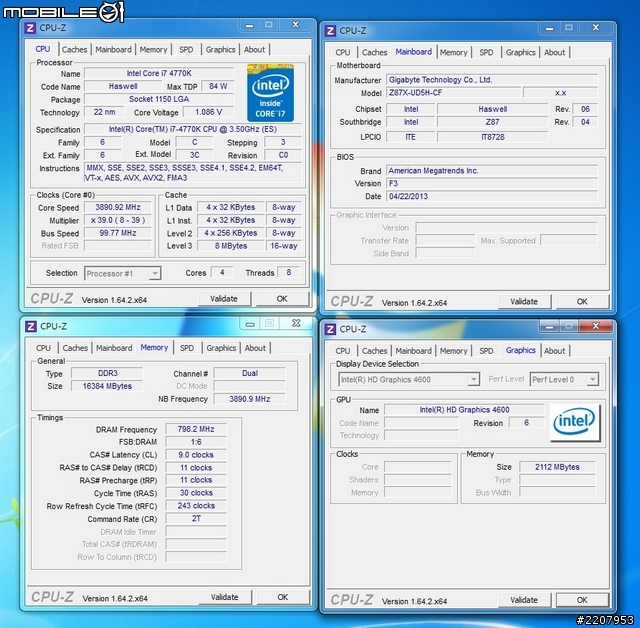The height and width of the screenshot is (628, 640).
Task: Click the CPU-Z icon in Graphics window title
Action: click(330, 329)
